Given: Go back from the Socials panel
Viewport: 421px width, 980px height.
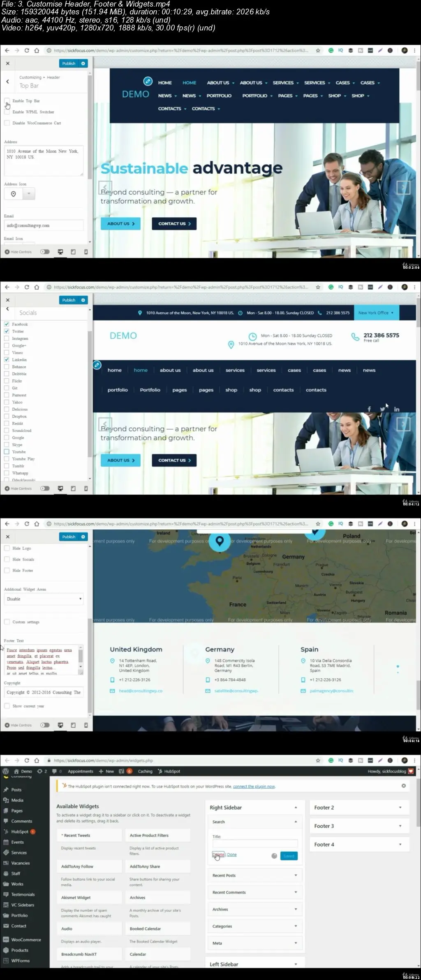Looking at the screenshot, I should (7, 309).
